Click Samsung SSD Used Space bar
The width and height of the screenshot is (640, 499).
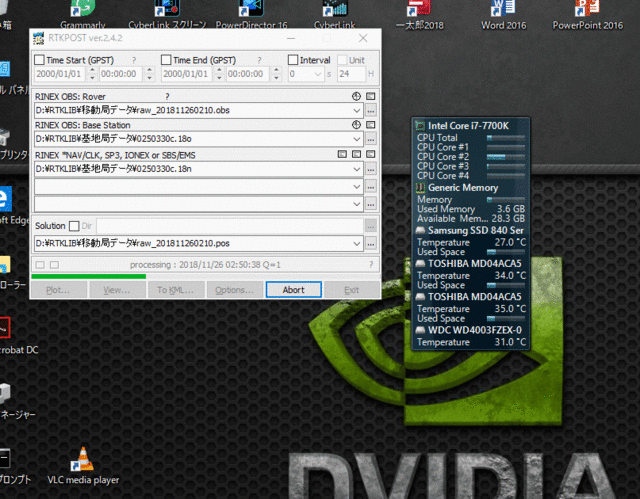[x=506, y=252]
